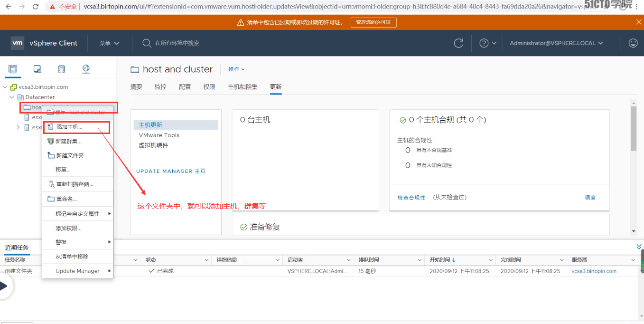Open the Networking inventory view icon
Screen dimensions: 644x324
[86, 69]
